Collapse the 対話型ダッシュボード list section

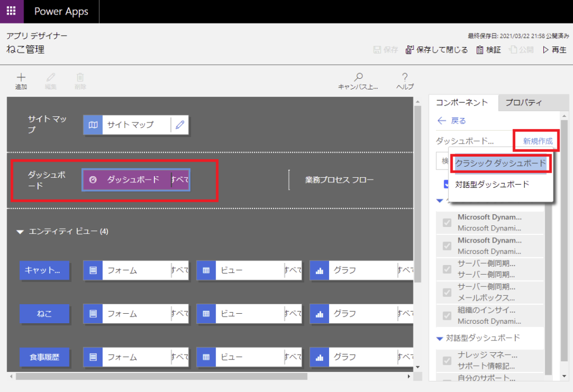pyautogui.click(x=440, y=338)
